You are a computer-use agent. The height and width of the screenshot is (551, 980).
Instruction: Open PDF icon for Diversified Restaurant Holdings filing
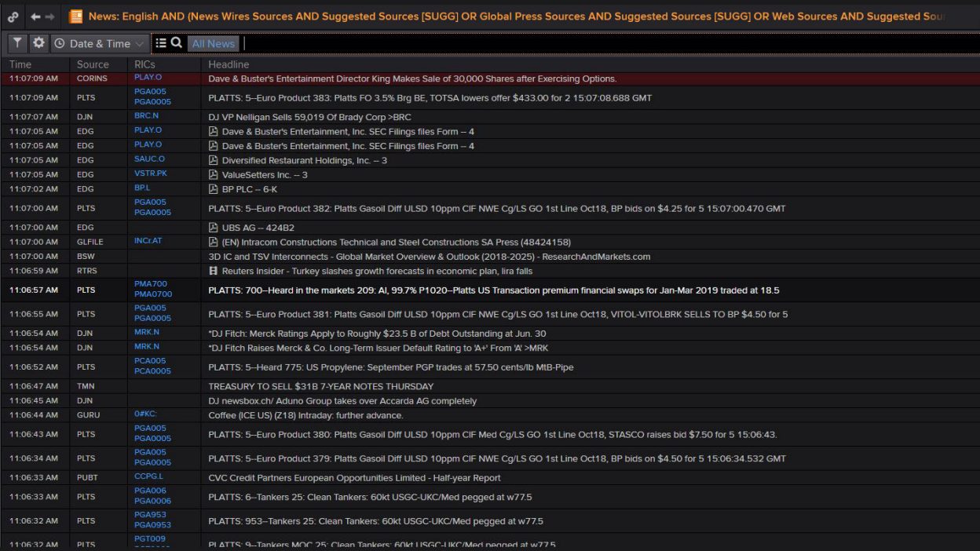(x=213, y=160)
